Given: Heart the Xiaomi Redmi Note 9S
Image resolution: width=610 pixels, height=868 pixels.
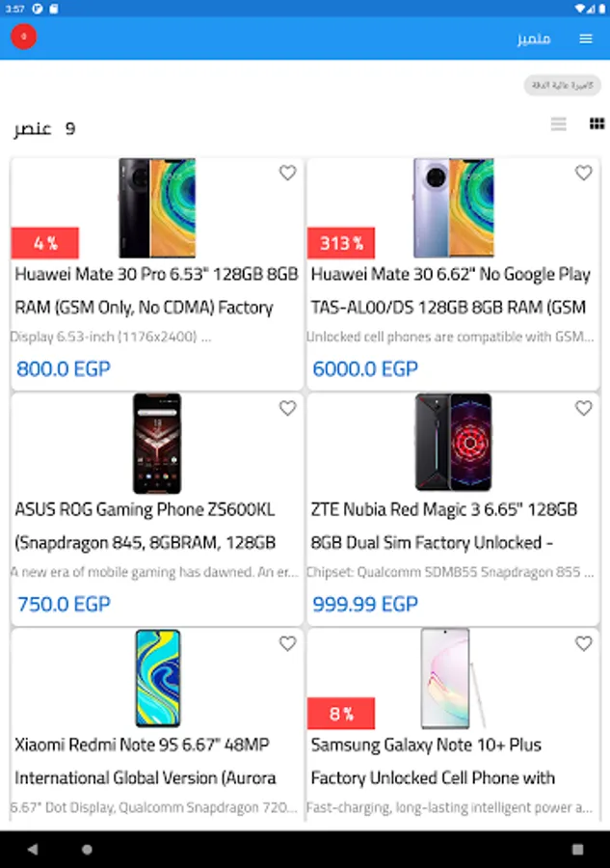Looking at the screenshot, I should point(287,643).
